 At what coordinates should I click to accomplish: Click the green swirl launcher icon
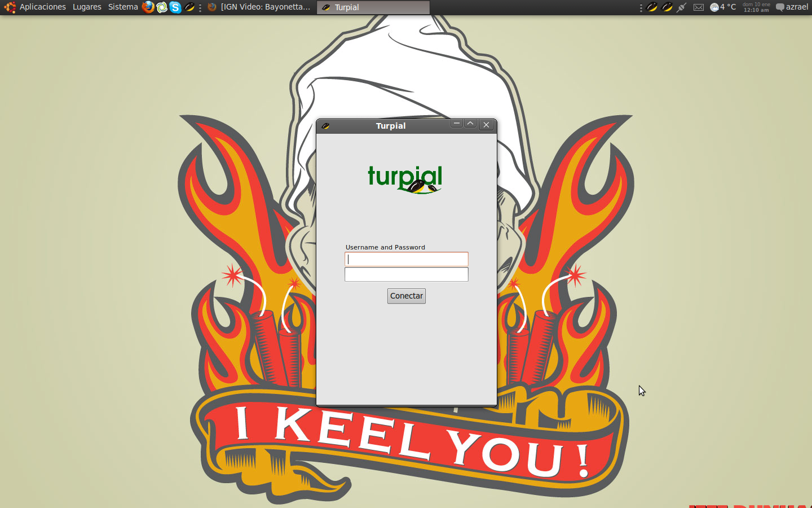162,7
